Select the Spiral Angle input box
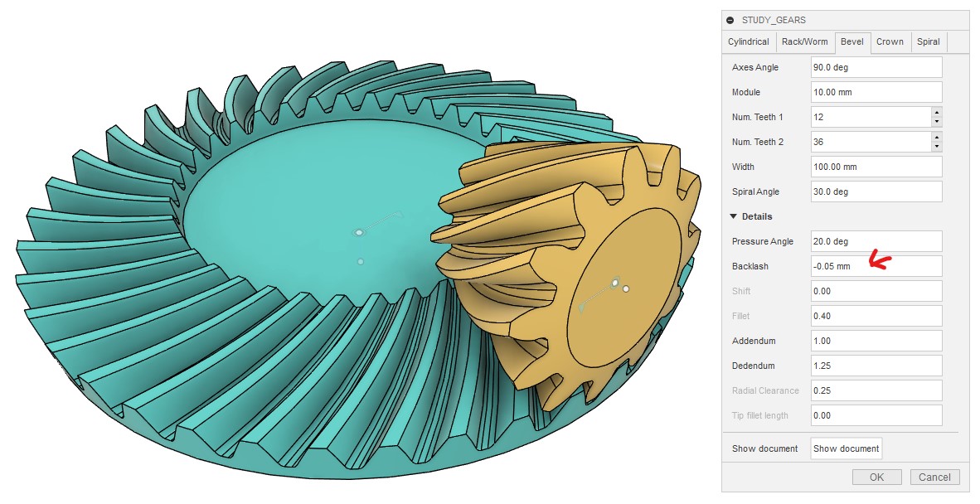The image size is (980, 504). (x=876, y=191)
